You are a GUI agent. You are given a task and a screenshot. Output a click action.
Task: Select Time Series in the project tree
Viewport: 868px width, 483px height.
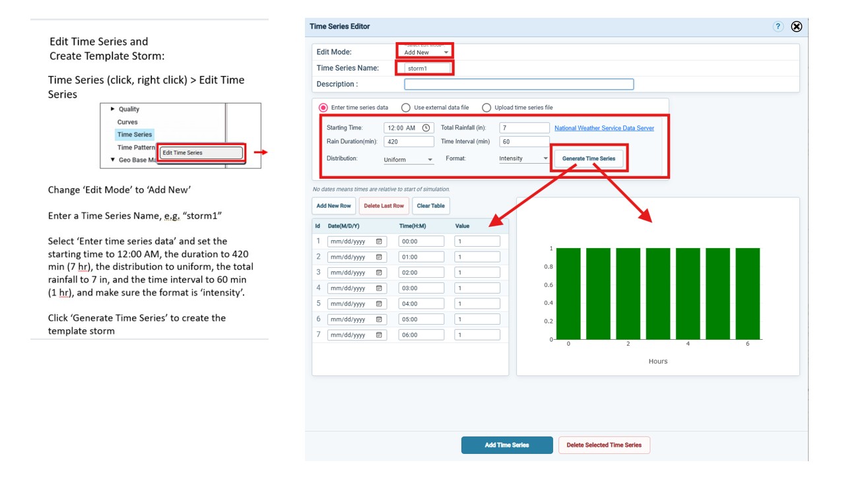[135, 135]
